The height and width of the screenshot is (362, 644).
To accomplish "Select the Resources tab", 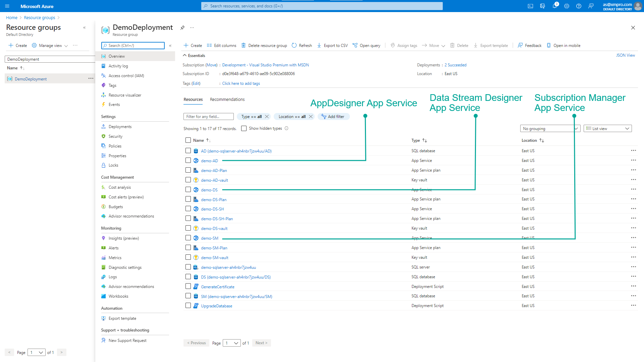I will click(x=193, y=100).
